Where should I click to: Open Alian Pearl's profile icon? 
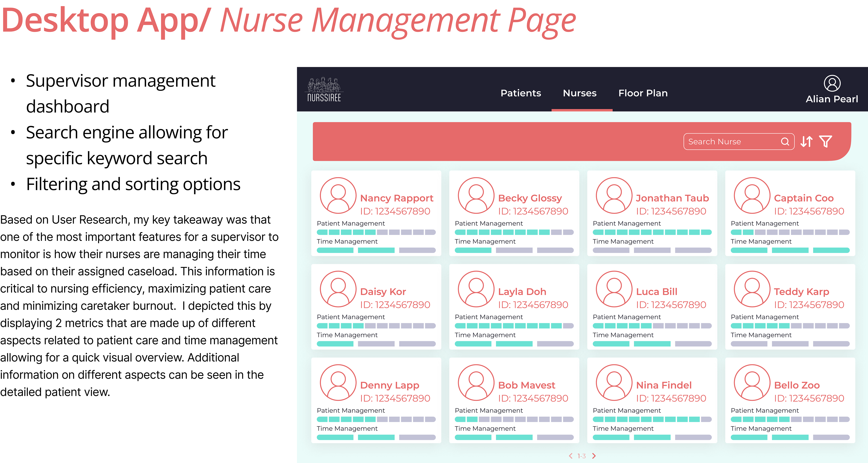tap(832, 83)
